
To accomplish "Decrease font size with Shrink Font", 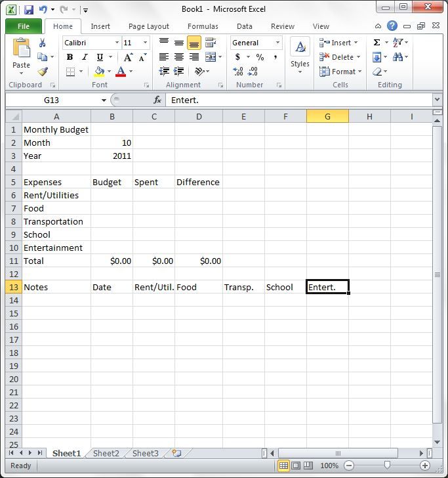I will tap(142, 57).
